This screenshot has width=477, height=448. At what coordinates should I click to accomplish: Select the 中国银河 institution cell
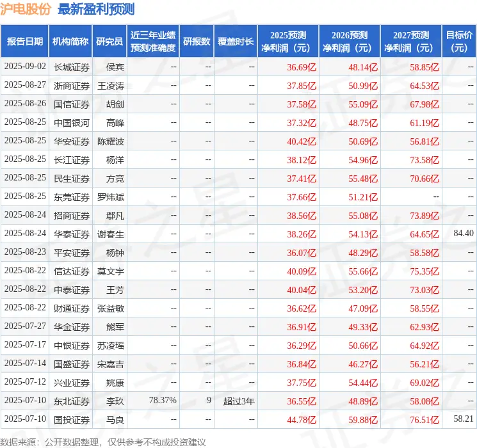coord(72,123)
